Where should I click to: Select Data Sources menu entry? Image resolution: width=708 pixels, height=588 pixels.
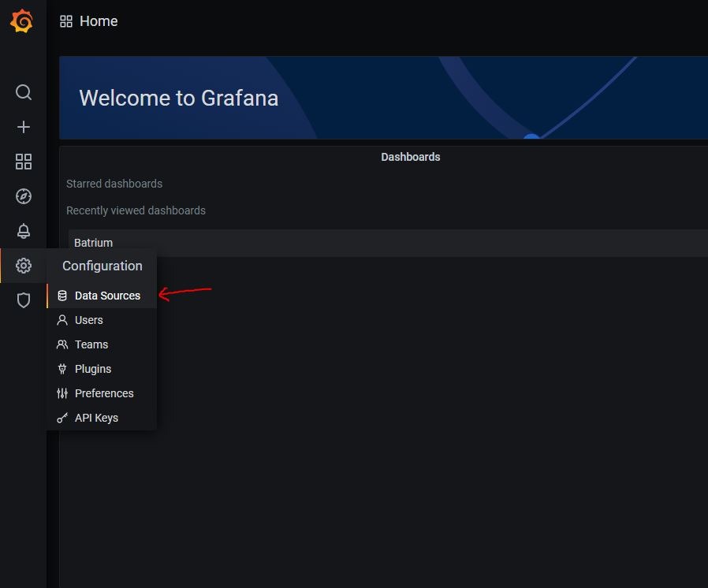(102, 296)
